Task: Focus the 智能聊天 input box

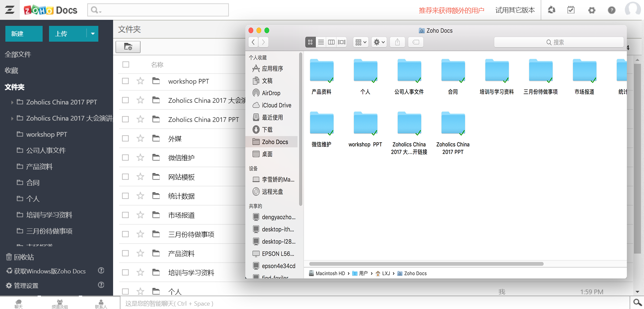Action: pos(375,303)
